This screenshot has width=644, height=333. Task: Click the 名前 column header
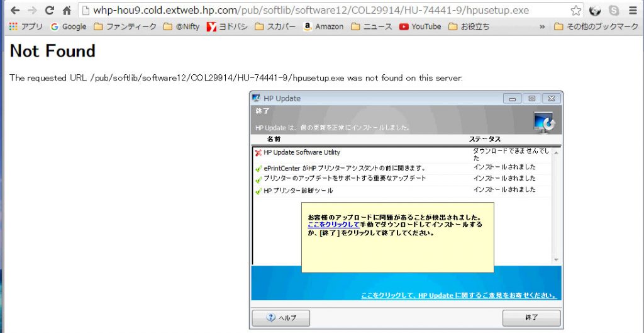tap(274, 139)
